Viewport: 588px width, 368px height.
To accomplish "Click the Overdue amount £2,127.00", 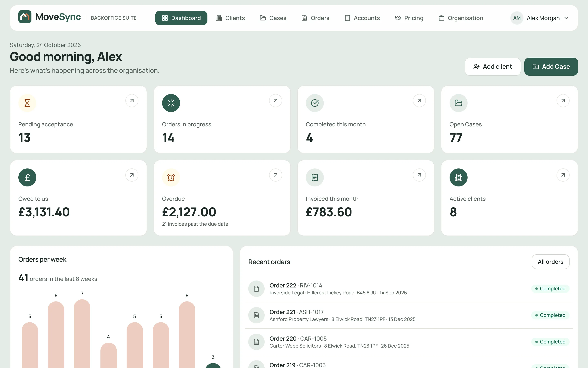I will [189, 212].
